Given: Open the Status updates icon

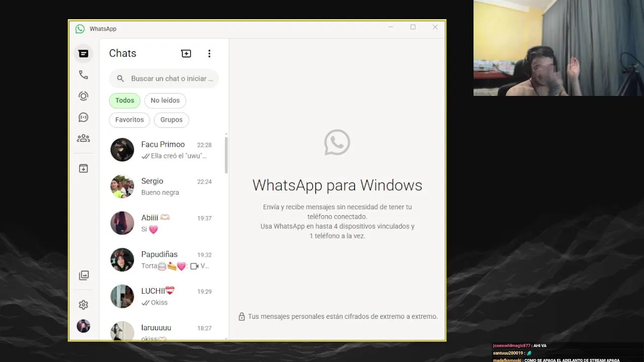Looking at the screenshot, I should (x=84, y=96).
